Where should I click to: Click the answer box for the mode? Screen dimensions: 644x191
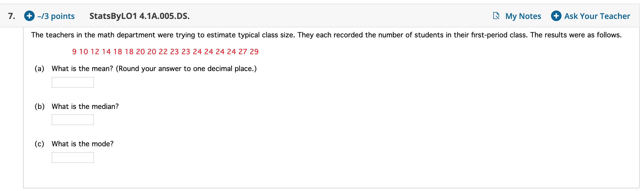pyautogui.click(x=72, y=157)
